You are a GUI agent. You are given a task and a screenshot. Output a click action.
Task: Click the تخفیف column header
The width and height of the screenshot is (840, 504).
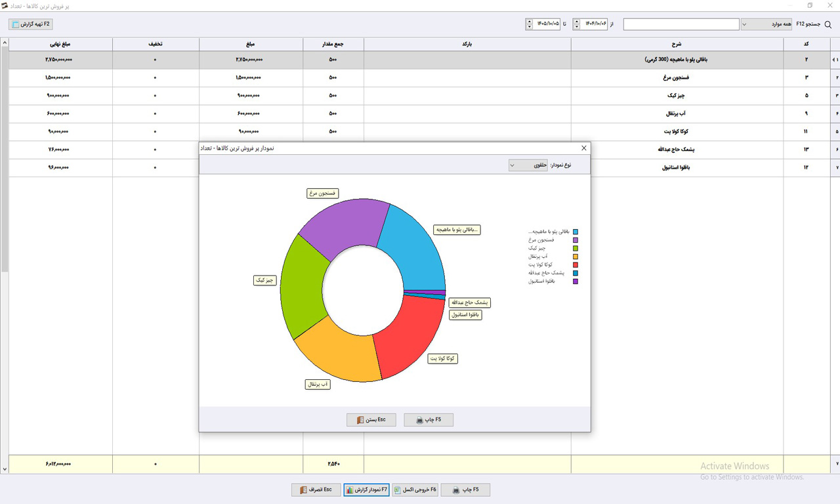pyautogui.click(x=156, y=45)
